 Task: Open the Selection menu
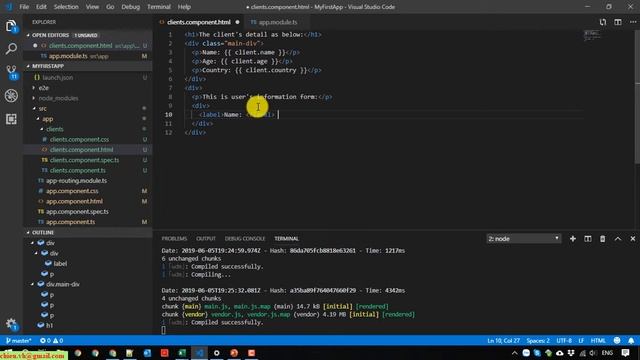(x=66, y=7)
